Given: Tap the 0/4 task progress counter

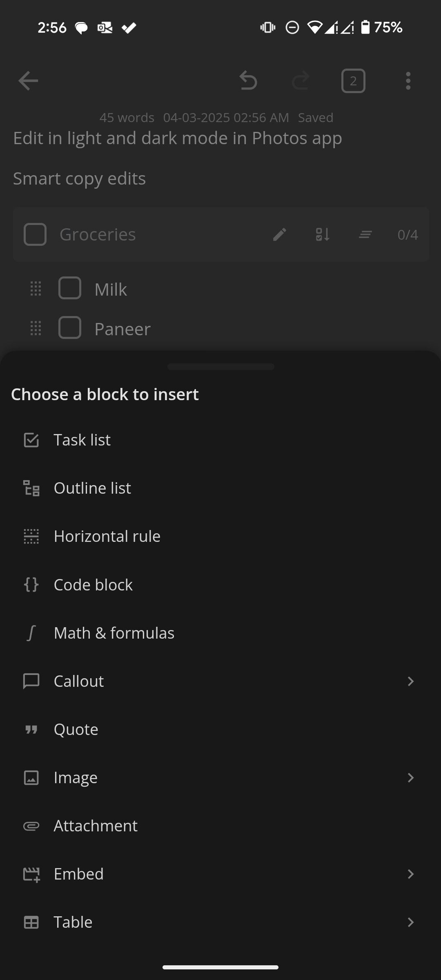Looking at the screenshot, I should tap(407, 234).
